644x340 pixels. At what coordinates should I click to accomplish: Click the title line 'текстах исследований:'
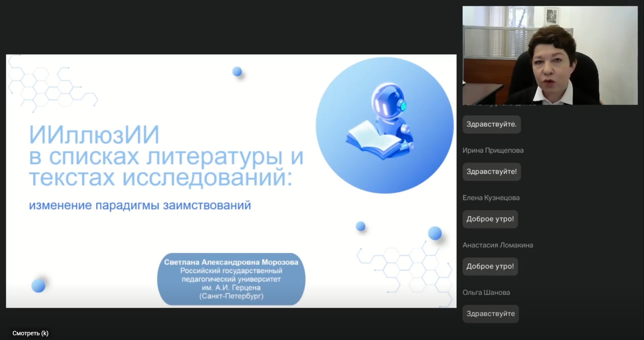160,178
